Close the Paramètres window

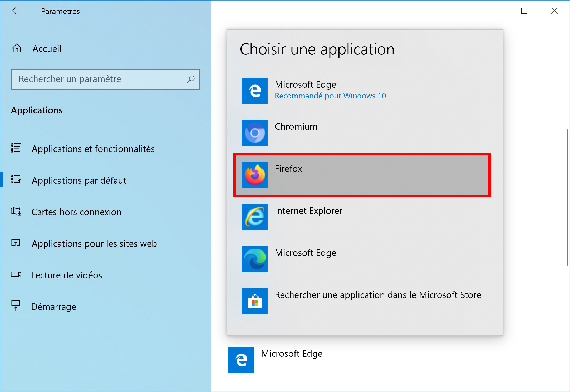point(554,11)
